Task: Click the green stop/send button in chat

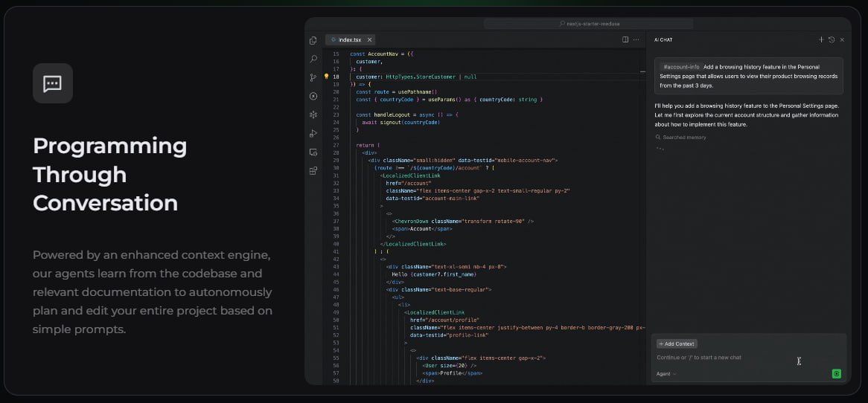Action: (837, 374)
